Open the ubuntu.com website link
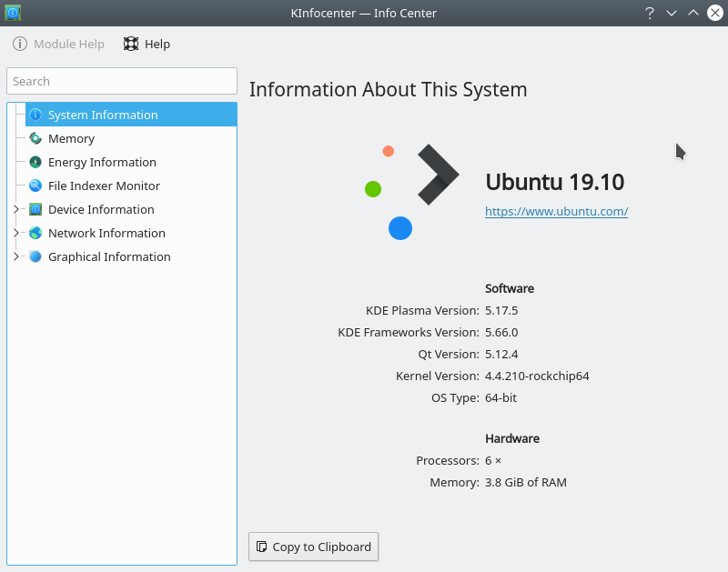The image size is (728, 572). (556, 211)
